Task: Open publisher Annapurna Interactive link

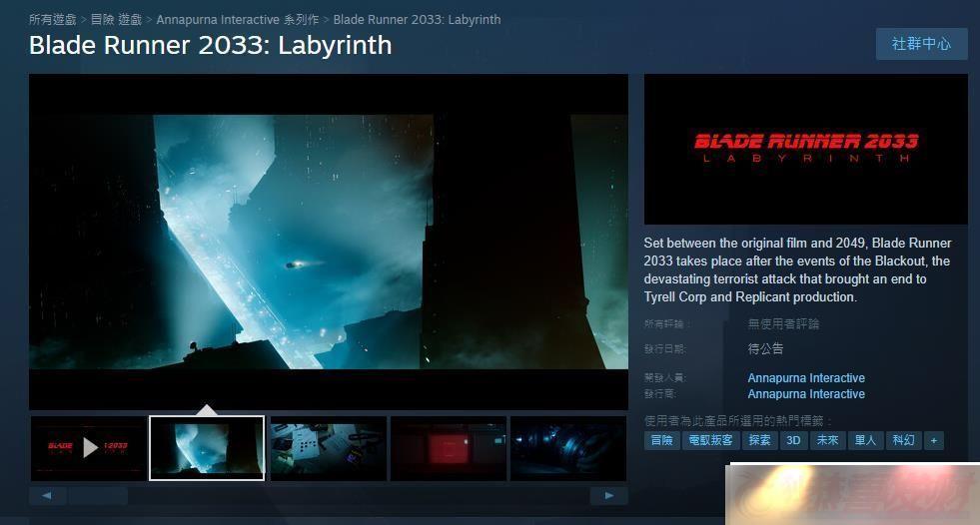Action: (x=806, y=394)
